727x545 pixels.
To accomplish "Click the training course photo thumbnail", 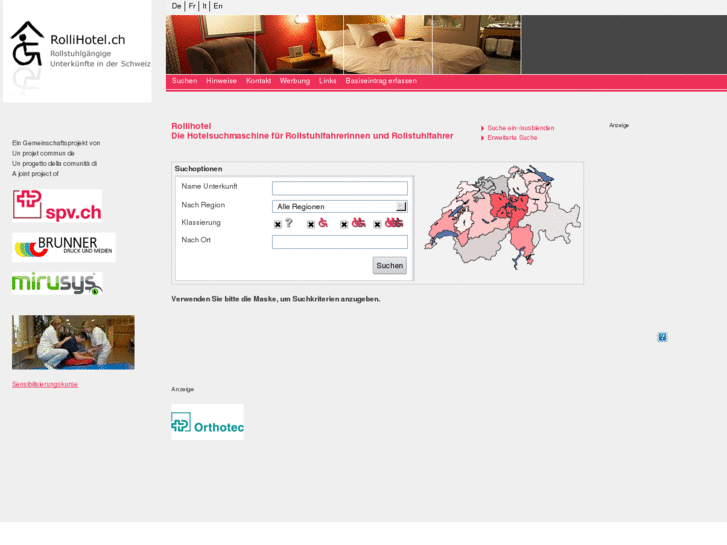I will click(73, 342).
